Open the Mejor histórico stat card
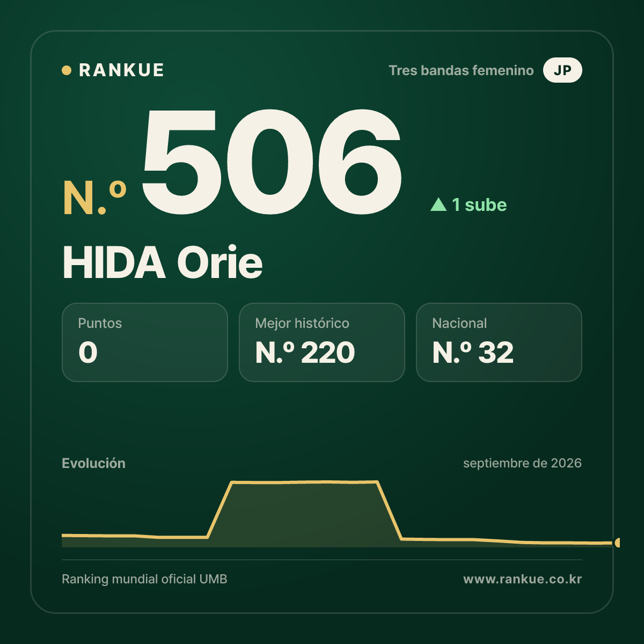 point(322,342)
